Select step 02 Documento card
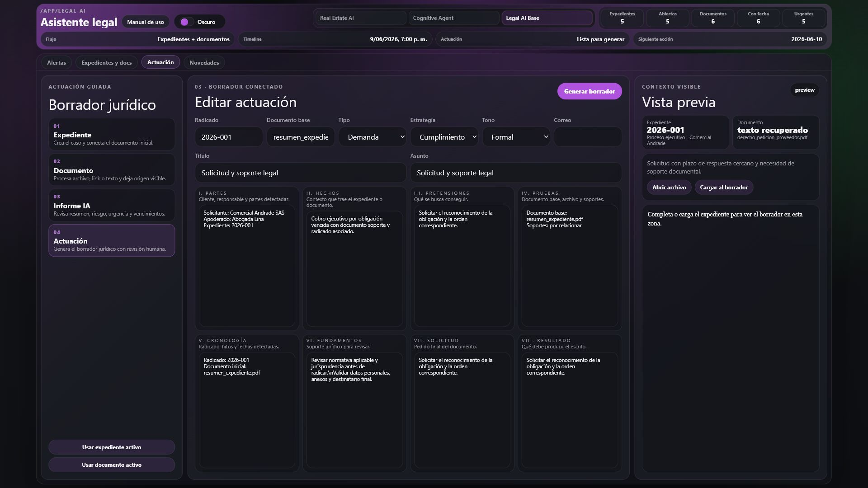The height and width of the screenshot is (488, 868). (x=112, y=169)
